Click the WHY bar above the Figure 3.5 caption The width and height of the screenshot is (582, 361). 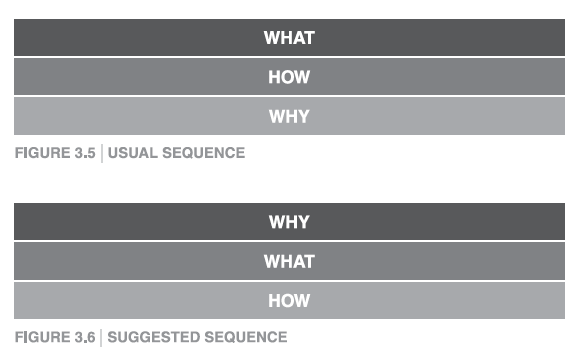pyautogui.click(x=289, y=116)
